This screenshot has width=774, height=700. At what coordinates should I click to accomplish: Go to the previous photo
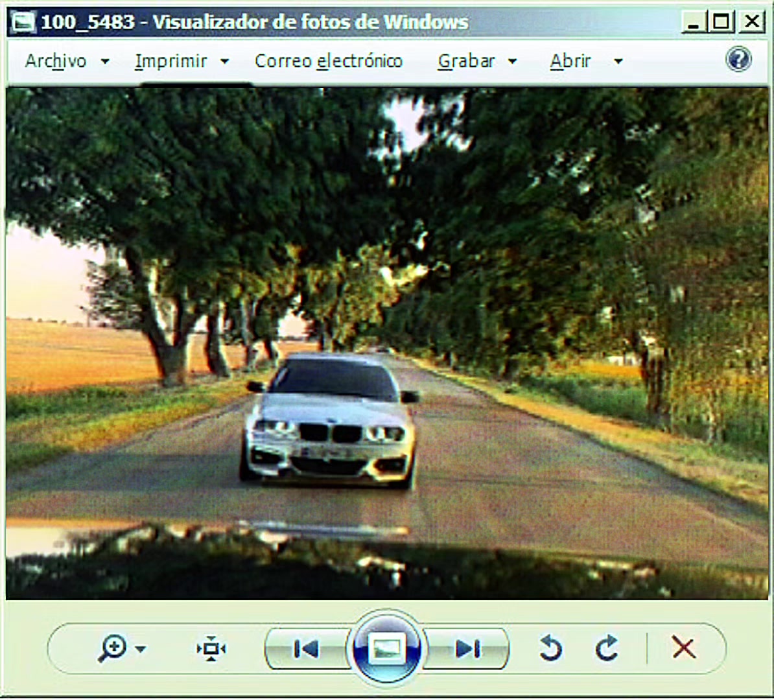coord(306,649)
